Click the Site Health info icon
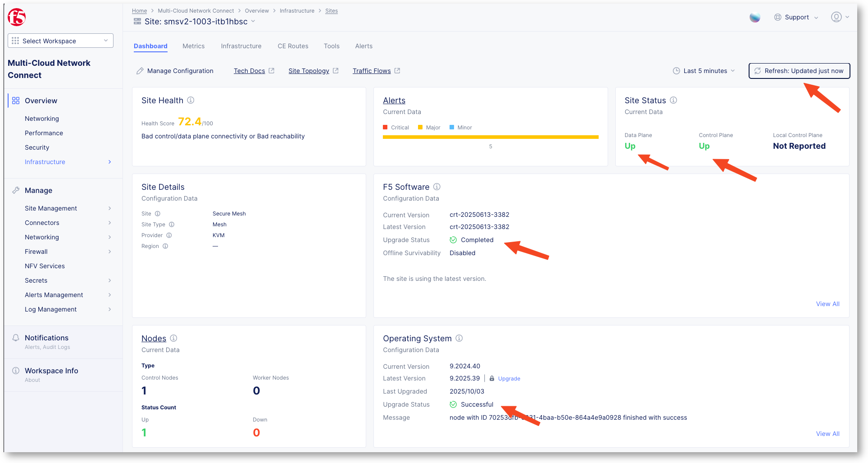The image size is (868, 463). pos(191,100)
